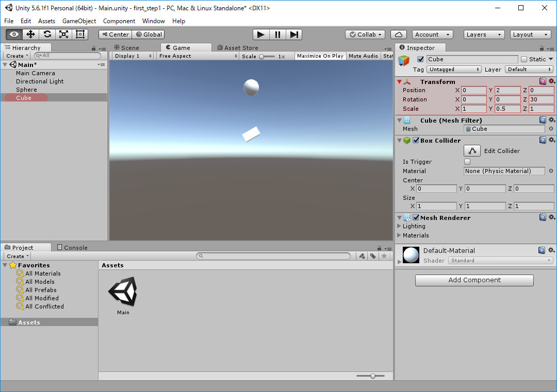Click the Step frame button

[x=294, y=35]
